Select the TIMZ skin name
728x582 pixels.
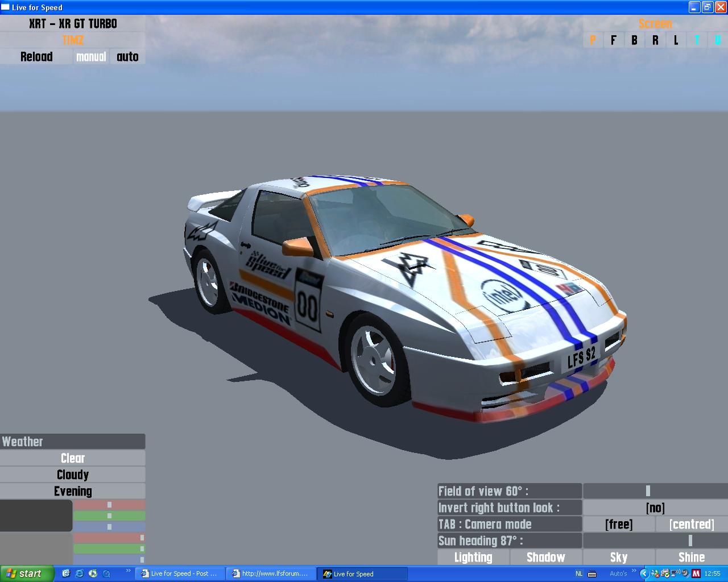73,40
